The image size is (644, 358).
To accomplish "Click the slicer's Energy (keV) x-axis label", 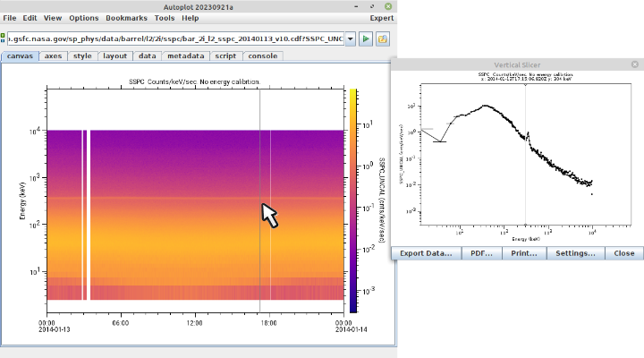I will (x=526, y=239).
